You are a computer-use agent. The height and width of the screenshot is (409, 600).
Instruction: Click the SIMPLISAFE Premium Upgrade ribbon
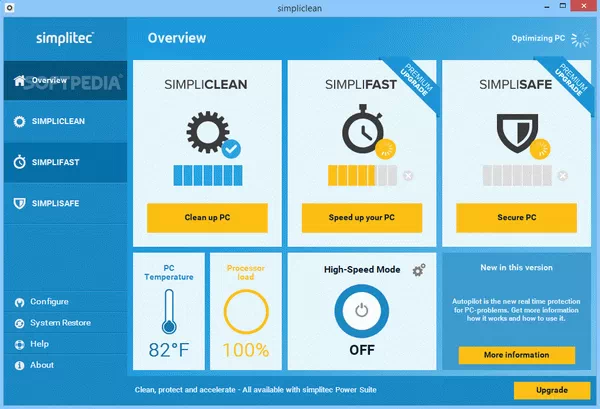tap(570, 80)
